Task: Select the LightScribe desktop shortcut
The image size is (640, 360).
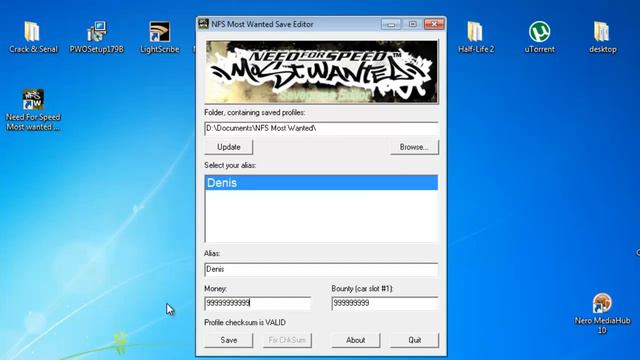Action: pos(160,38)
